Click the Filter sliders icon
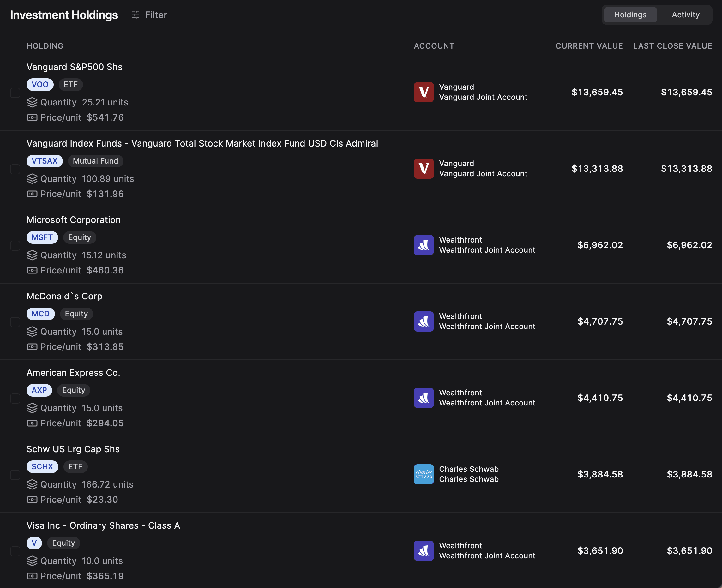 click(135, 15)
